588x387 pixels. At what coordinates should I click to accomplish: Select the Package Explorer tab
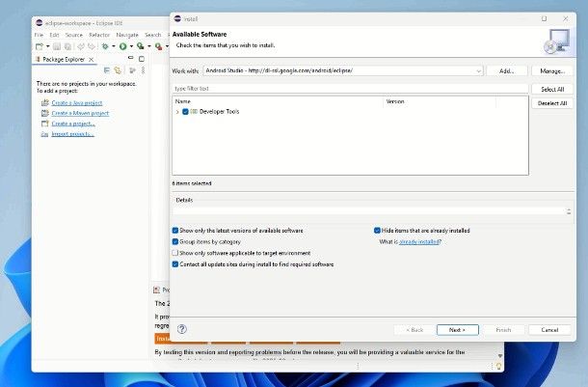coord(64,59)
